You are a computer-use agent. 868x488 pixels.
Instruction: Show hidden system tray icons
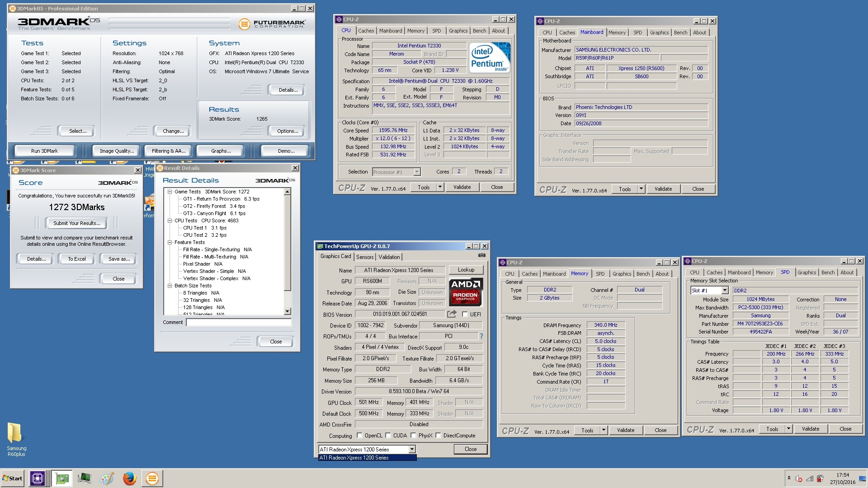(x=789, y=478)
